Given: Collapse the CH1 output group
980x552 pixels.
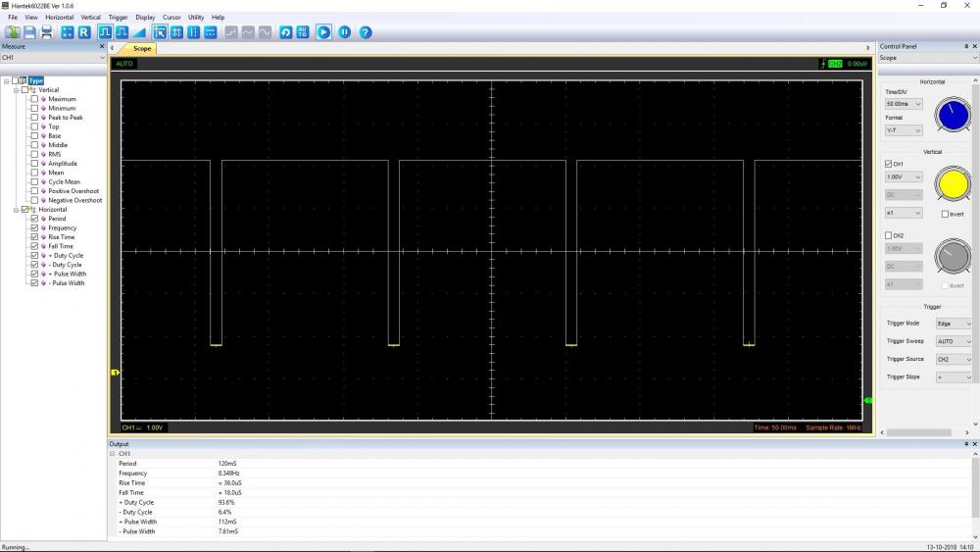Looking at the screenshot, I should pos(113,454).
